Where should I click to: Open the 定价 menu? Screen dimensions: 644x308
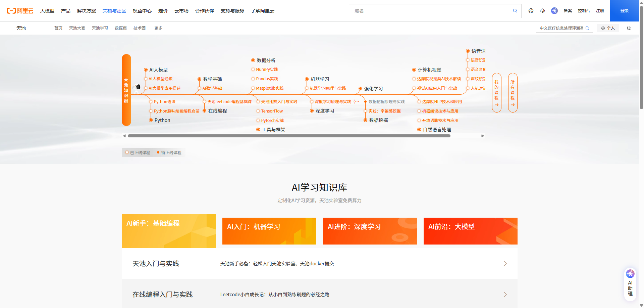163,11
